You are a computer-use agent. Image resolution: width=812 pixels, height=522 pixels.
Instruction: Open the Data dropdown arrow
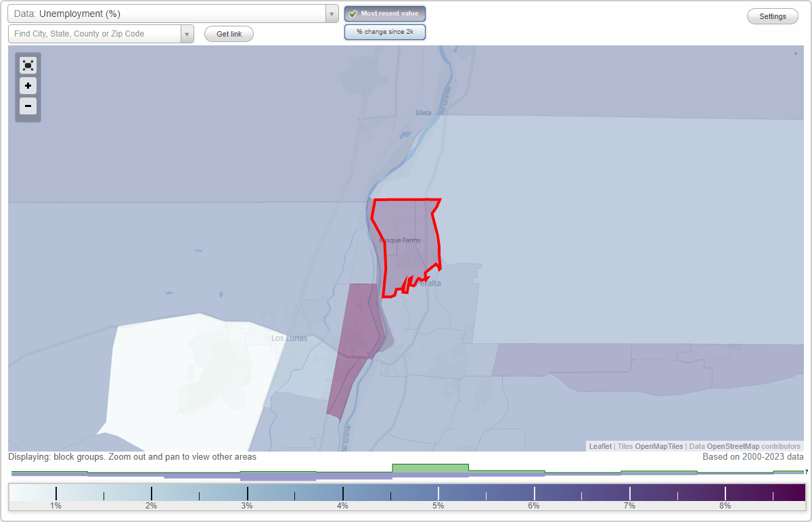pos(332,14)
